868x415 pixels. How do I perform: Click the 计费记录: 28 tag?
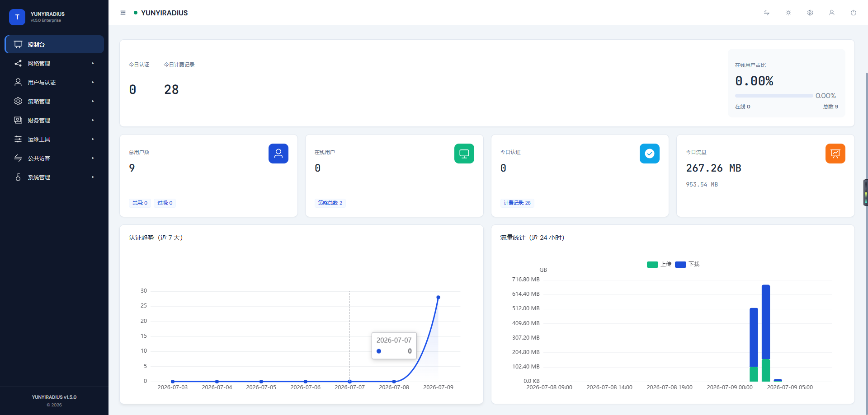(x=517, y=203)
